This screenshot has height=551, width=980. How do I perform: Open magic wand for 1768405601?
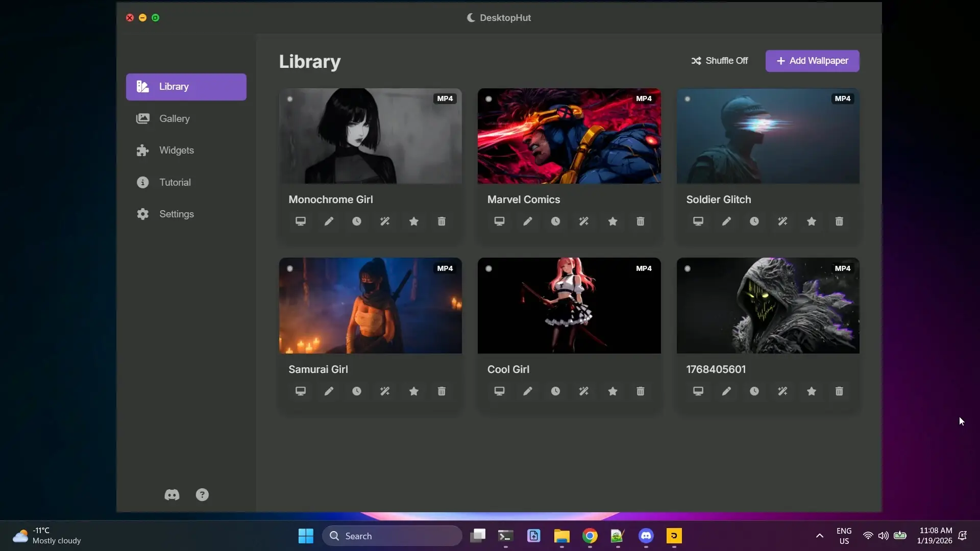pos(782,391)
